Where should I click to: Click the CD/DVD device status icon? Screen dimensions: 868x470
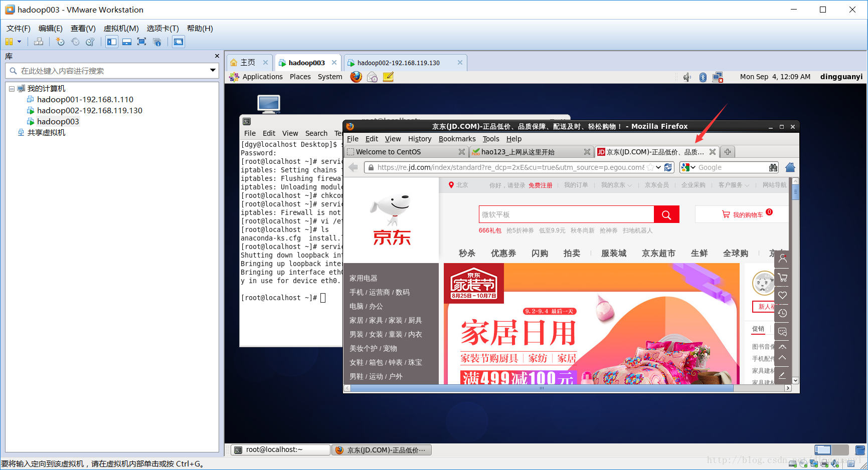click(803, 464)
